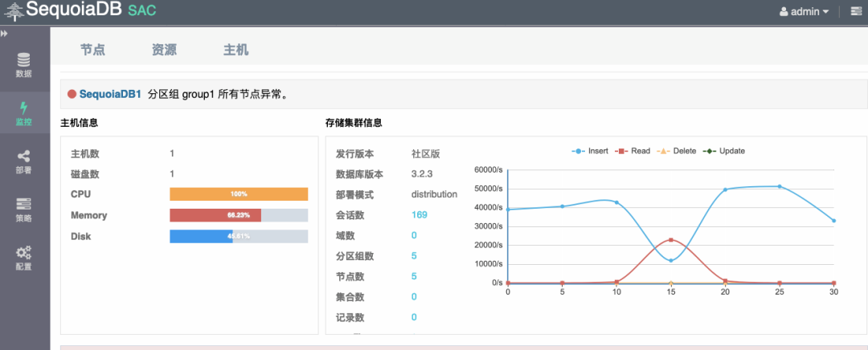Image resolution: width=868 pixels, height=350 pixels.
Task: Click the red alert status dot
Action: [72, 95]
